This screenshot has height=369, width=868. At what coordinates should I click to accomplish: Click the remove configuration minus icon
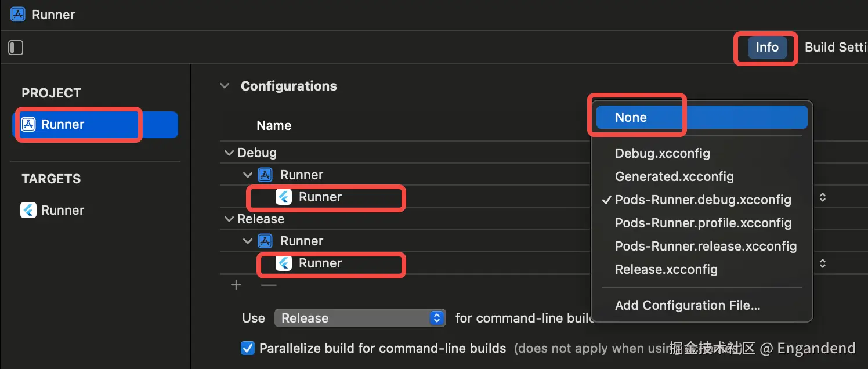tap(269, 285)
